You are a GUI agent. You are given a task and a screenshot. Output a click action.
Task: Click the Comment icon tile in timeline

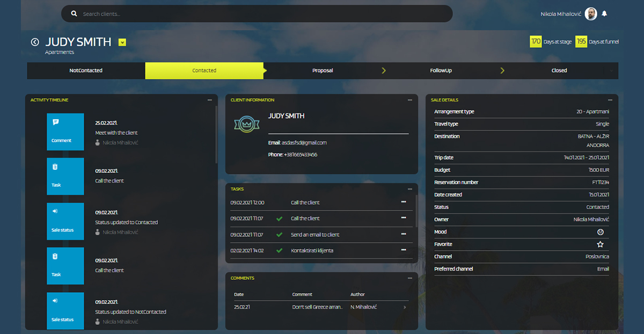point(65,132)
